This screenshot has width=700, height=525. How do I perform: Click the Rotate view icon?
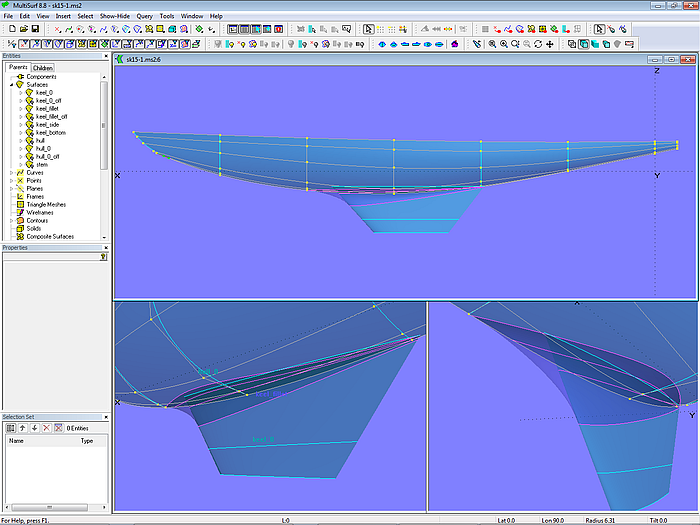[x=538, y=44]
